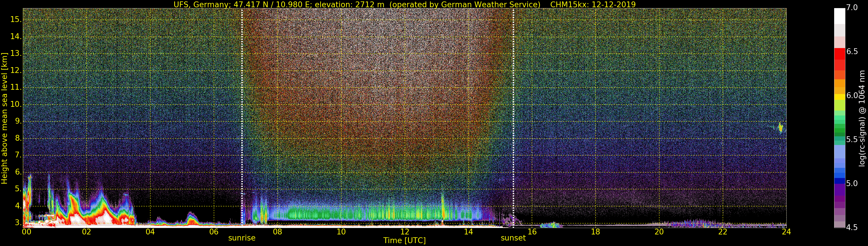Click the plot title 'UFS, Germany' text
This screenshot has height=246, width=868.
[x=201, y=5]
